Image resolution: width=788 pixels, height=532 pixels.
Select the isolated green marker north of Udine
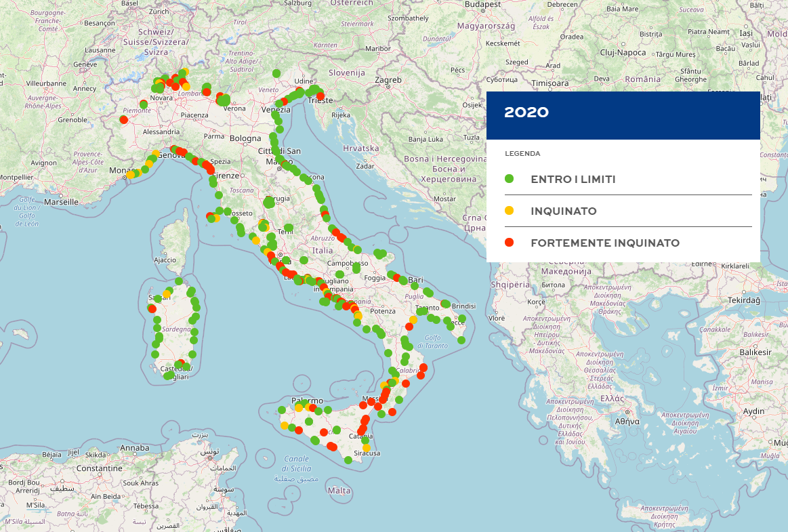click(276, 73)
